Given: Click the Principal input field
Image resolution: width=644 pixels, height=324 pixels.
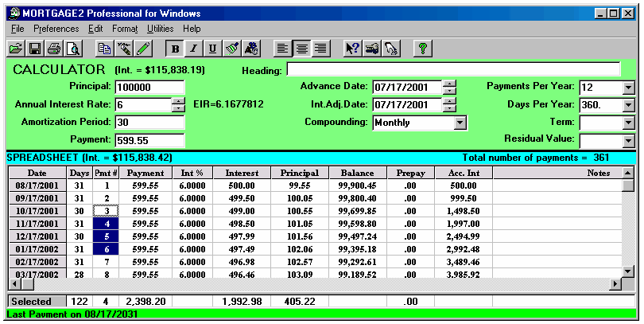Looking at the screenshot, I should tap(149, 87).
